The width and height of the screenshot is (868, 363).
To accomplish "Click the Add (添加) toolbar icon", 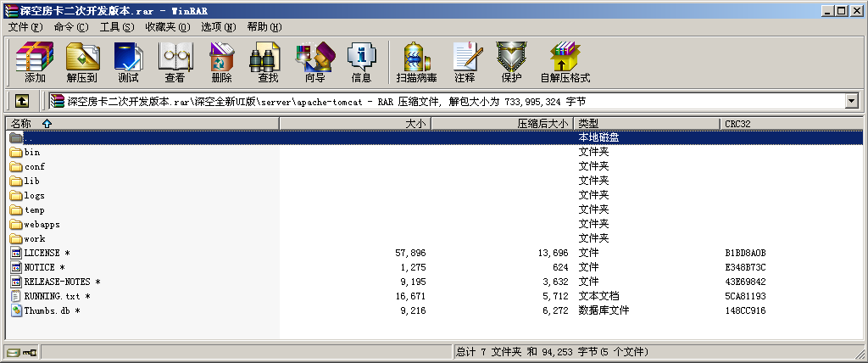I will click(x=35, y=62).
